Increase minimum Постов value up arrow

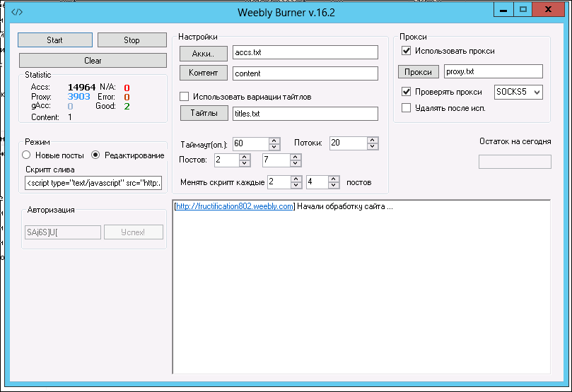click(245, 157)
